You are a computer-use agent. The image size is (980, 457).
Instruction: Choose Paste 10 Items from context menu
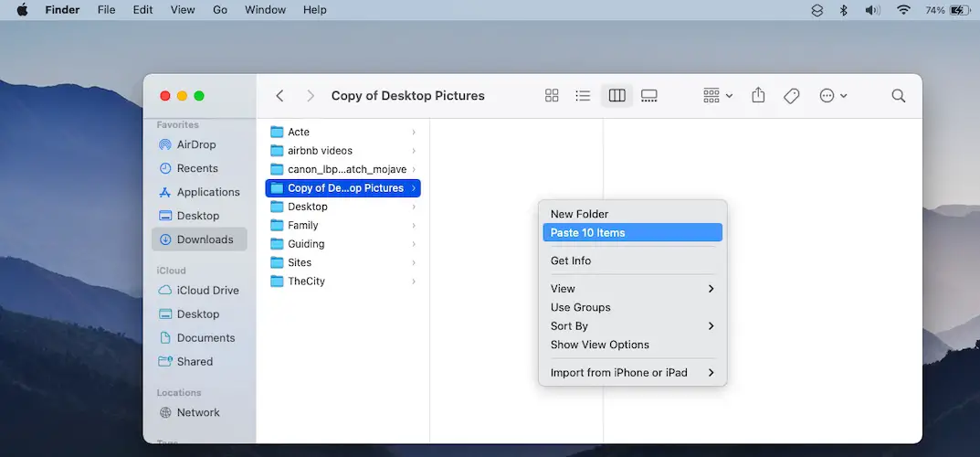(x=632, y=233)
